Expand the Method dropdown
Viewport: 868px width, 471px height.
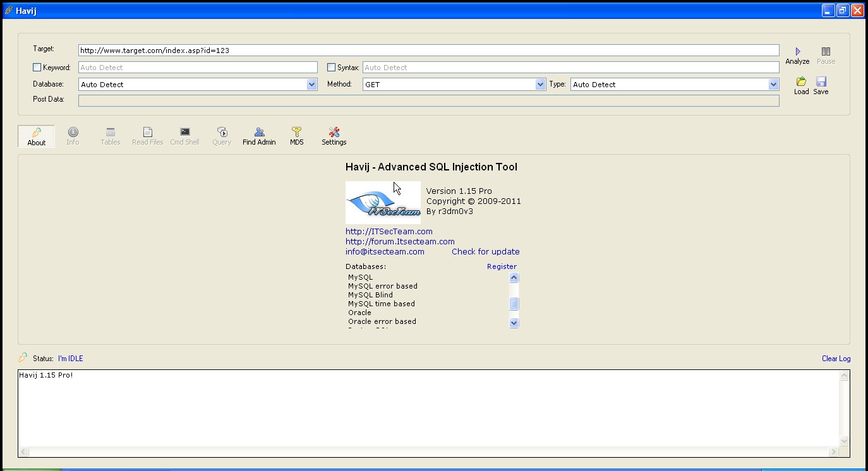point(539,83)
